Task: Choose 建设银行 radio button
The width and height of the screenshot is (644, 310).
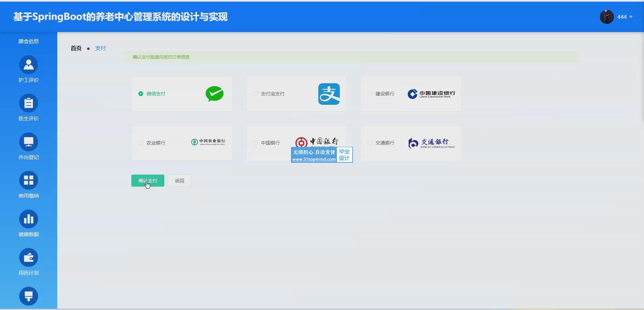Action: click(370, 94)
